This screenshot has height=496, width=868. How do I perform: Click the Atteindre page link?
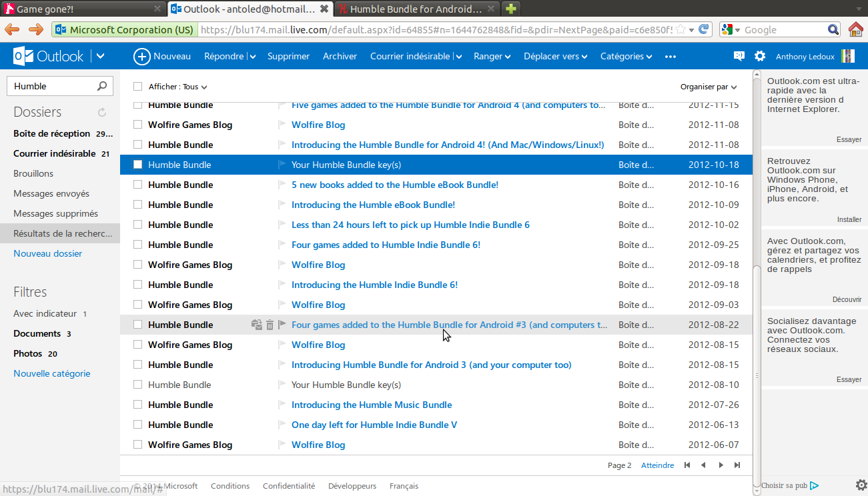(x=657, y=465)
